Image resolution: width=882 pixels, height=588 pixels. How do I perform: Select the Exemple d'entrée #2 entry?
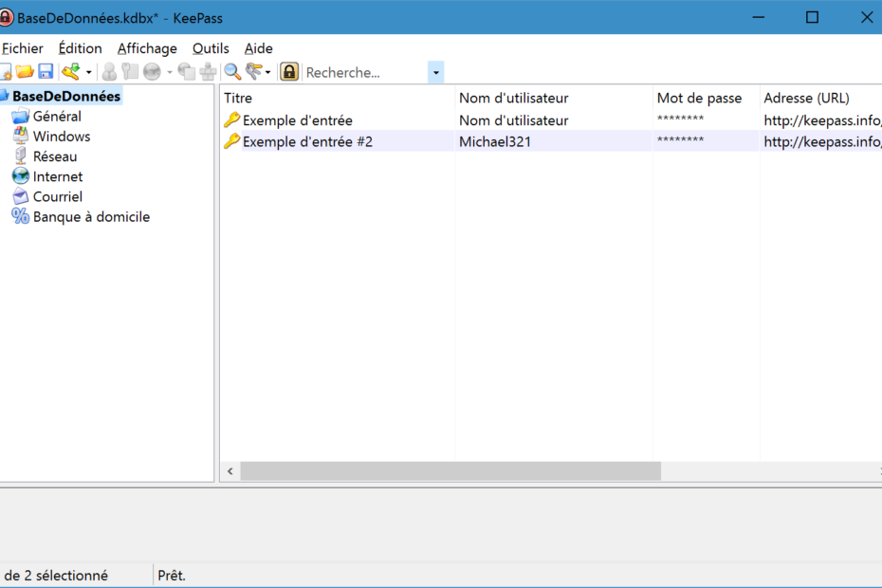coord(307,142)
